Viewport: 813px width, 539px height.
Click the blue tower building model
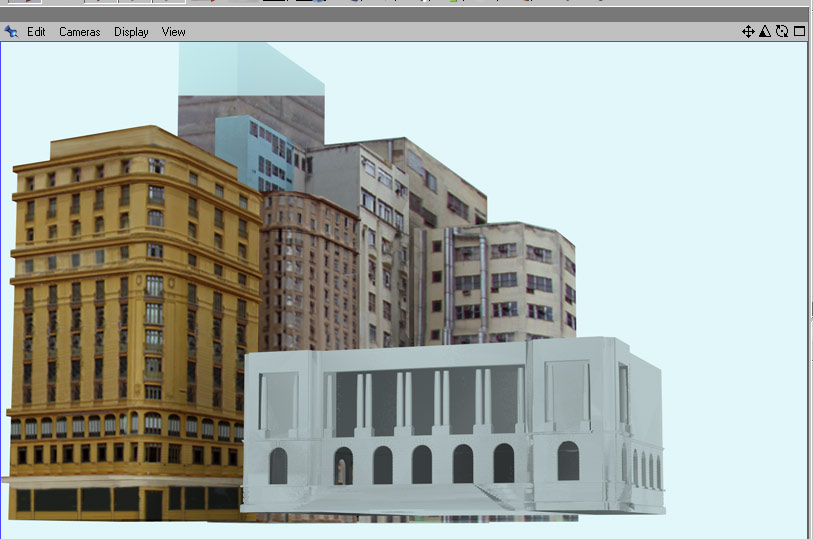254,153
